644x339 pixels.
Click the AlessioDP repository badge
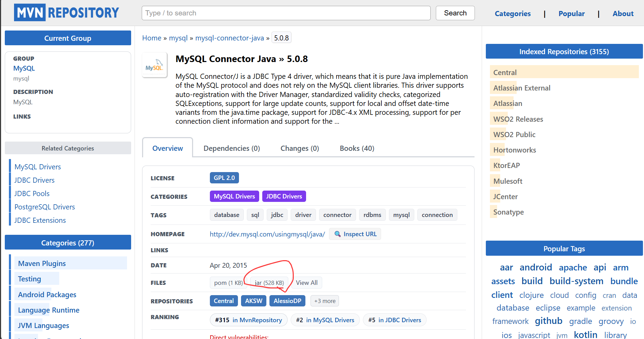(287, 301)
